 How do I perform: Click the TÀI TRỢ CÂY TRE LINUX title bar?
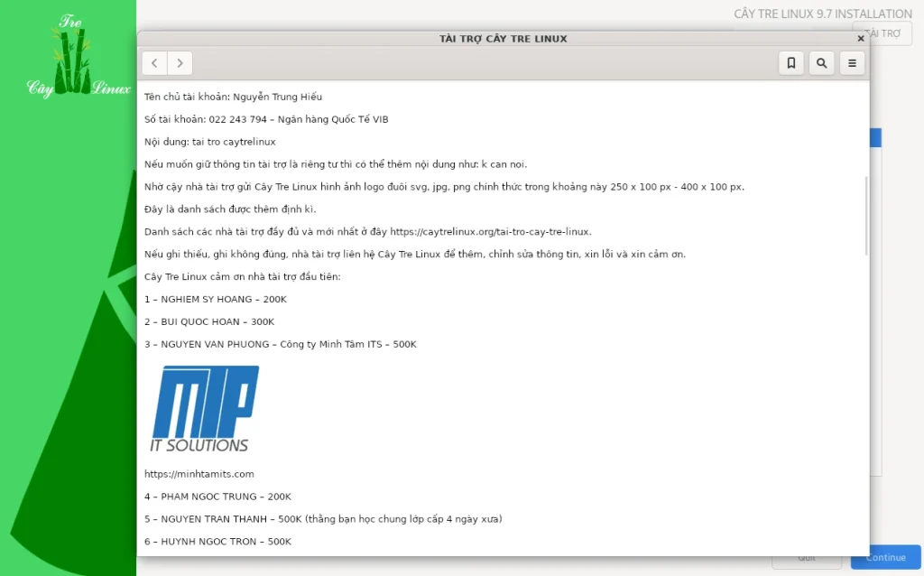coord(503,39)
